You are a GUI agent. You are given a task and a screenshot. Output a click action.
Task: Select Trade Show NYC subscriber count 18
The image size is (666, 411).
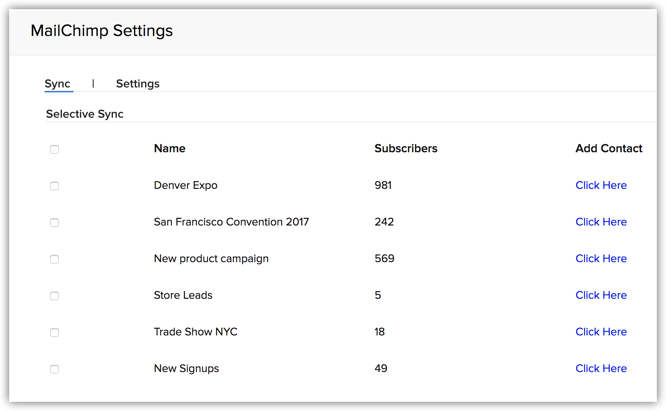[x=379, y=332]
